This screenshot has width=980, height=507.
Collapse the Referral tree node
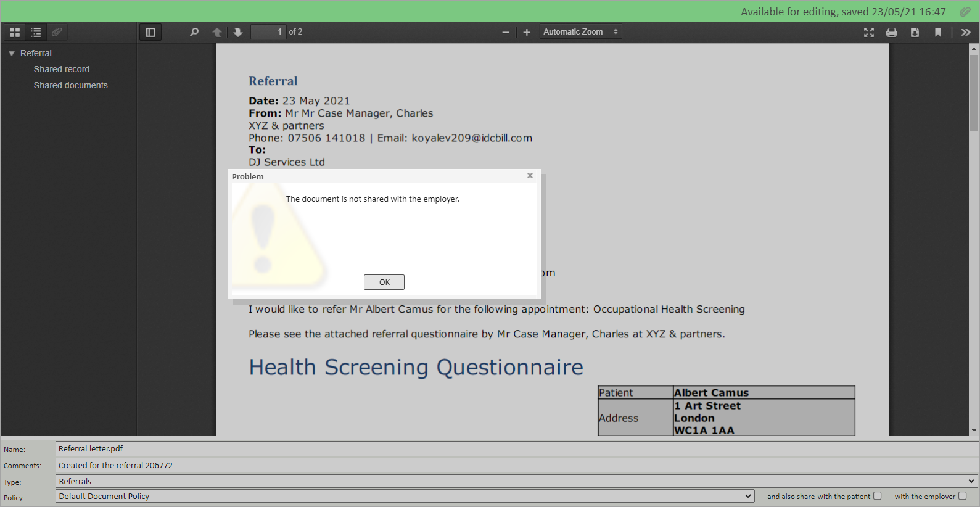click(x=12, y=54)
